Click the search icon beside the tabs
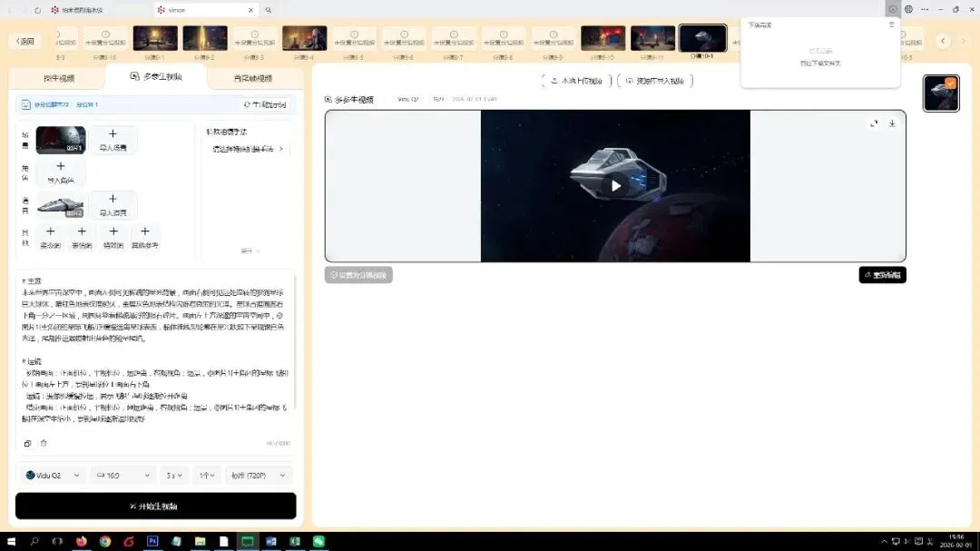The image size is (980, 551). [x=268, y=10]
